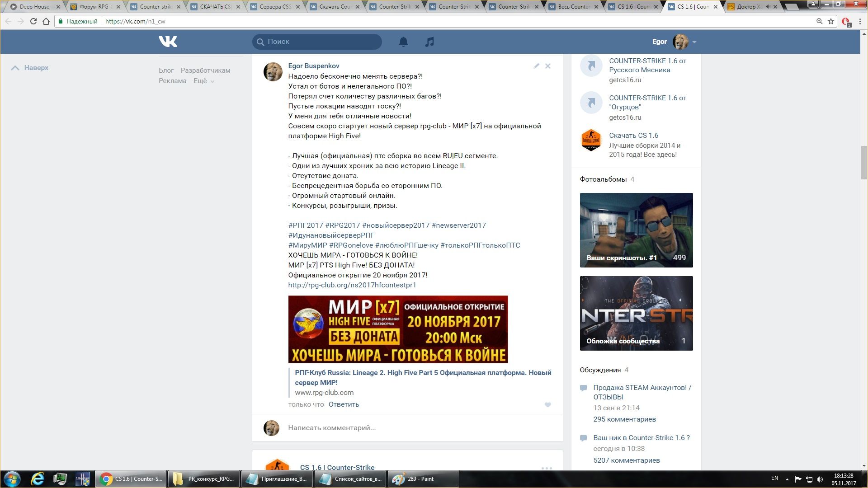
Task: Click the browser address bar URL
Action: [135, 21]
